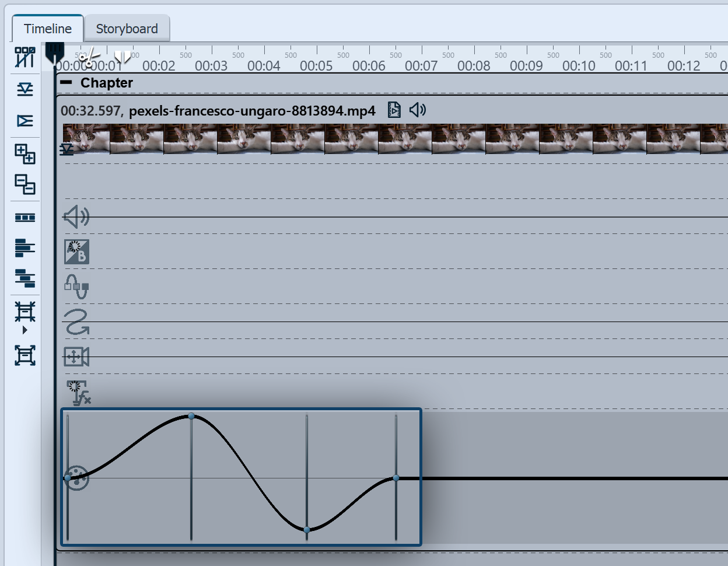Toggle the small overlay icon on the clip thumbnail
The width and height of the screenshot is (728, 566).
coord(66,149)
